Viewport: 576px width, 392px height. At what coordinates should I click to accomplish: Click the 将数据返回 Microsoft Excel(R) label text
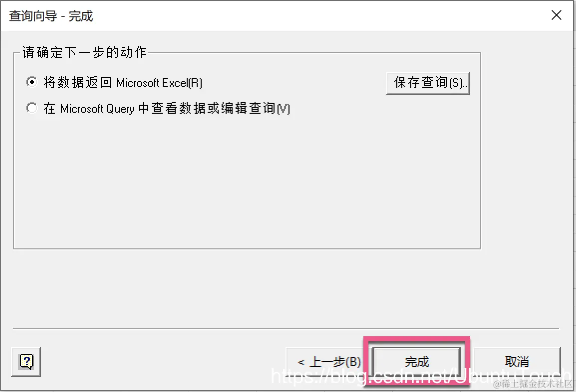pos(123,82)
